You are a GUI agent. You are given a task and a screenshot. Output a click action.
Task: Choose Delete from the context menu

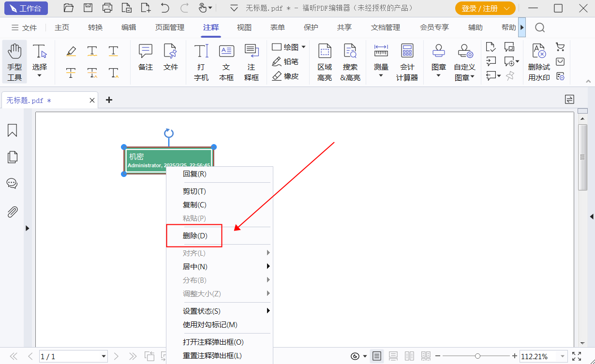195,236
